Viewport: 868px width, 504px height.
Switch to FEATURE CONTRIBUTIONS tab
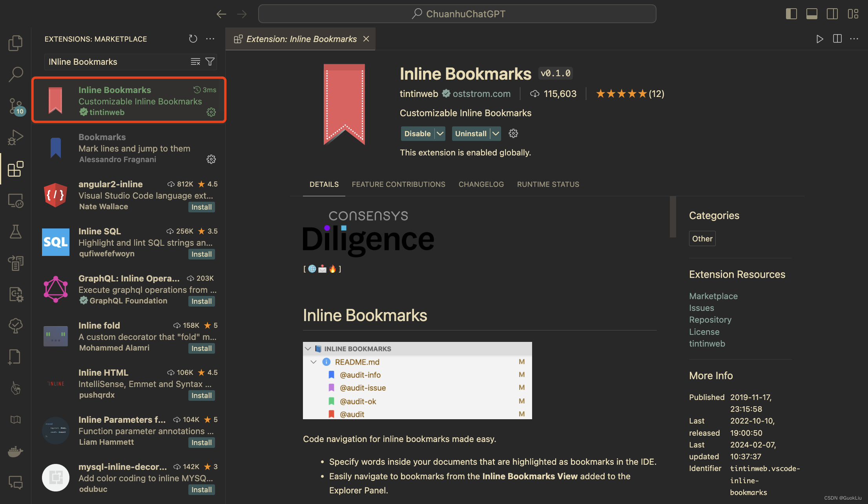398,184
